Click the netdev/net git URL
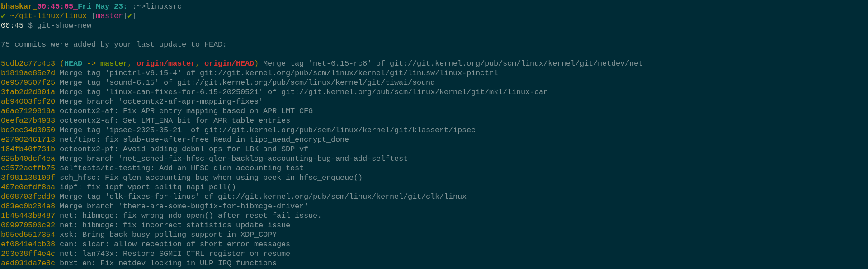The image size is (868, 269). 516,63
